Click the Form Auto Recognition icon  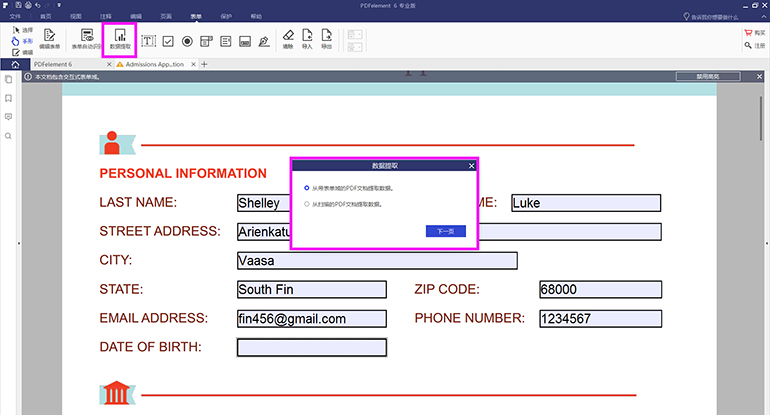click(87, 39)
